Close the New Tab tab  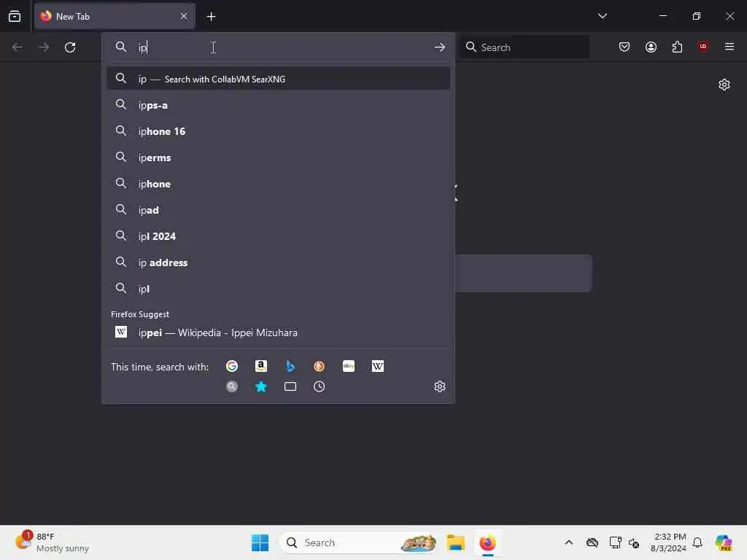184,16
